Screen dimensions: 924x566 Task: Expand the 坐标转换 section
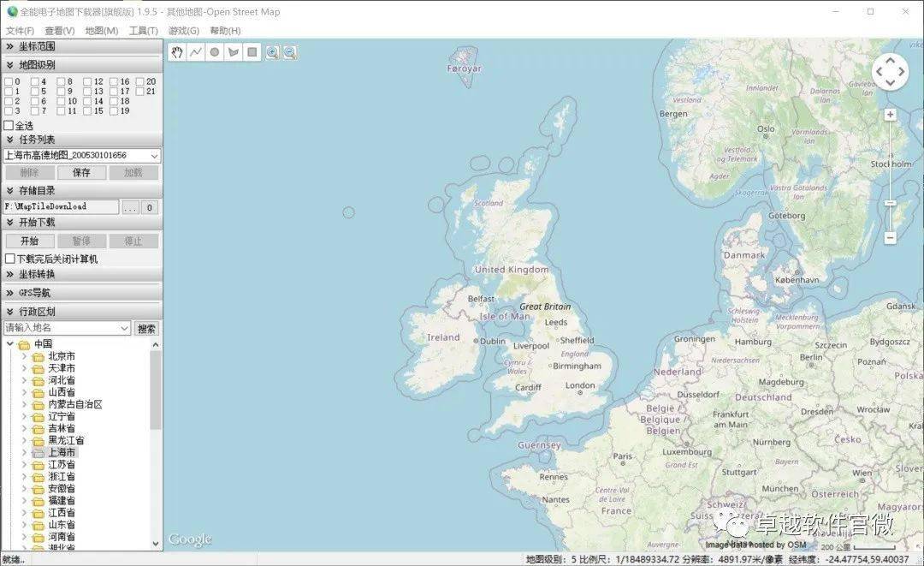pos(82,274)
